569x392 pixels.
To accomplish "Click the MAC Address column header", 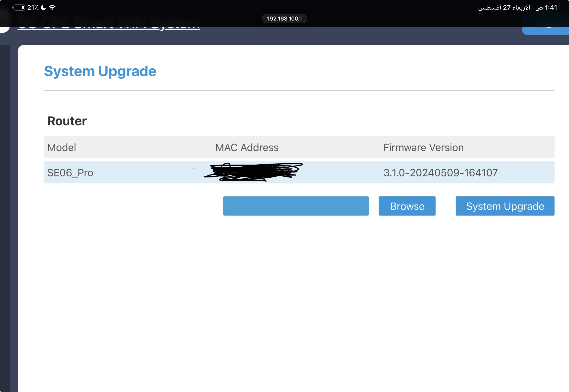I will coord(247,148).
